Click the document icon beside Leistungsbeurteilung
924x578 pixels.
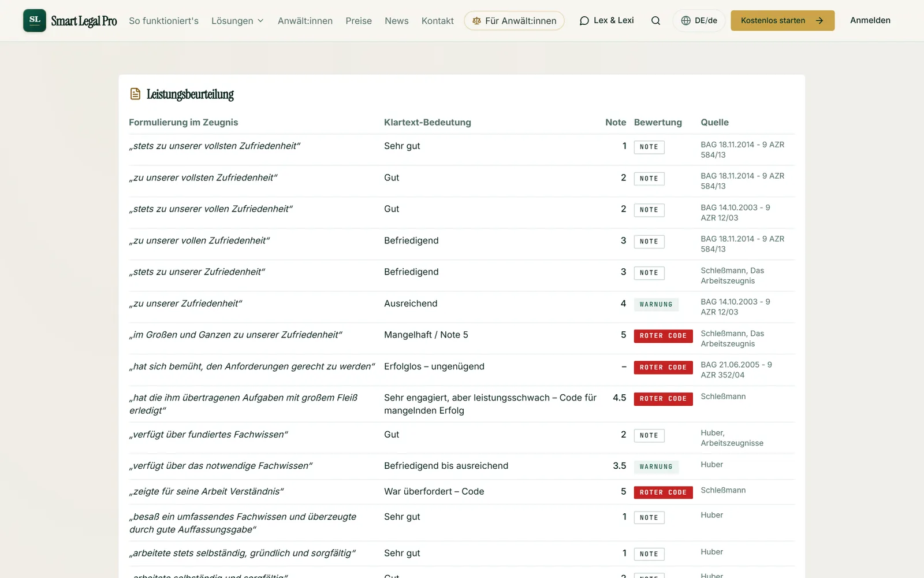[x=135, y=94]
